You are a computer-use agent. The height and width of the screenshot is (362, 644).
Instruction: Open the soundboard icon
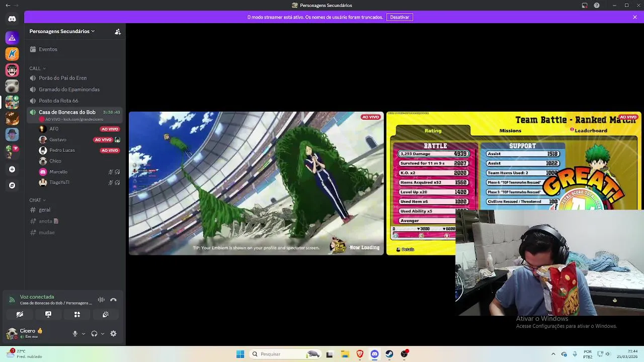click(x=106, y=314)
